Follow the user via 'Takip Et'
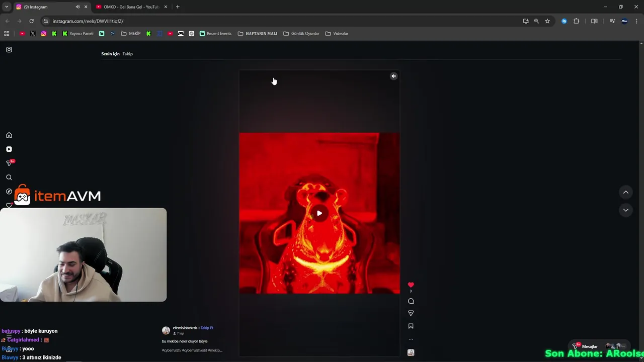Viewport: 644px width, 362px height. point(207,328)
